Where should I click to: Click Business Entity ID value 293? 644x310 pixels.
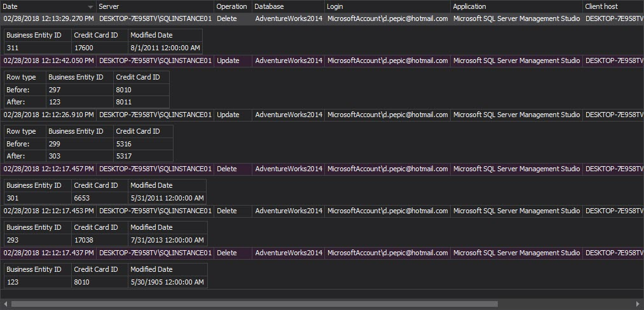click(13, 240)
